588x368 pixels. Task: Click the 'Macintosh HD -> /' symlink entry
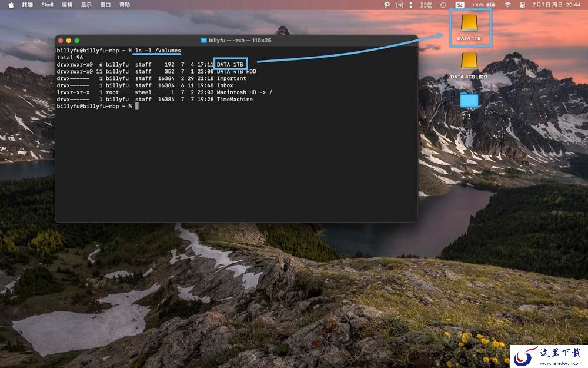click(245, 92)
